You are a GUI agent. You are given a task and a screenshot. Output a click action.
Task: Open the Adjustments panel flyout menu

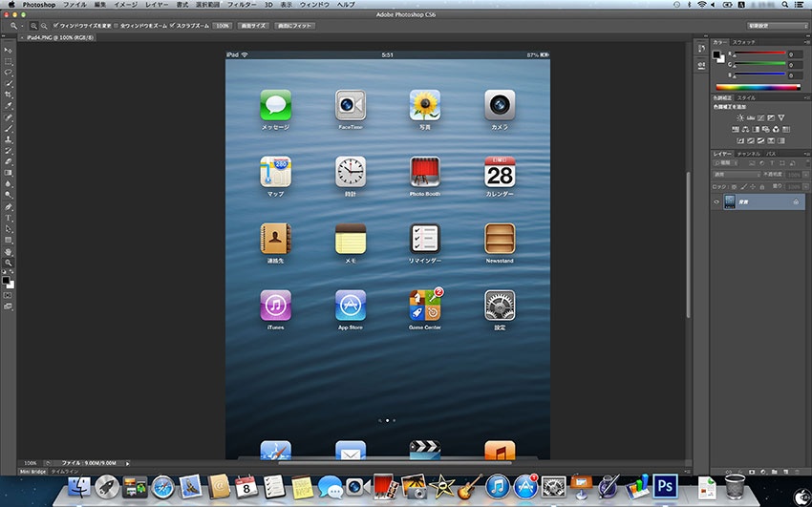point(807,97)
